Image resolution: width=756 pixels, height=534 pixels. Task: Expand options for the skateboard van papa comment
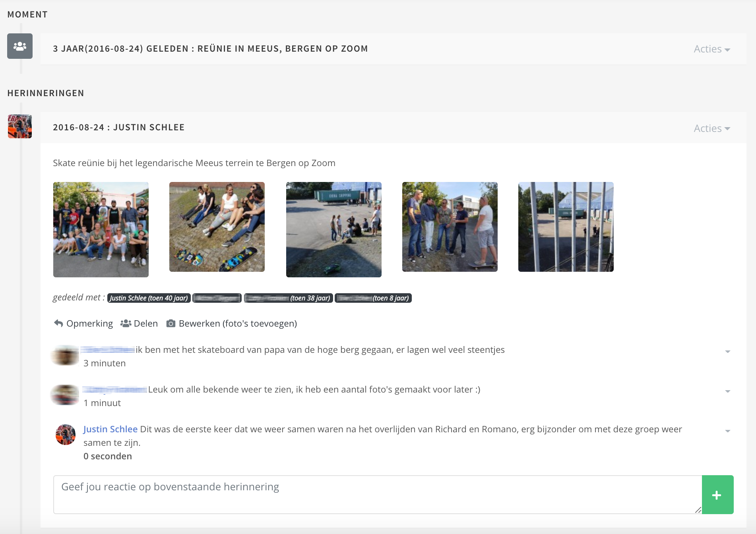click(x=727, y=352)
